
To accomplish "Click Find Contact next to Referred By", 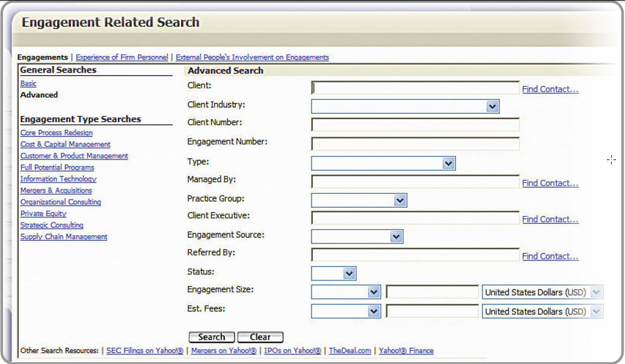I will click(550, 256).
